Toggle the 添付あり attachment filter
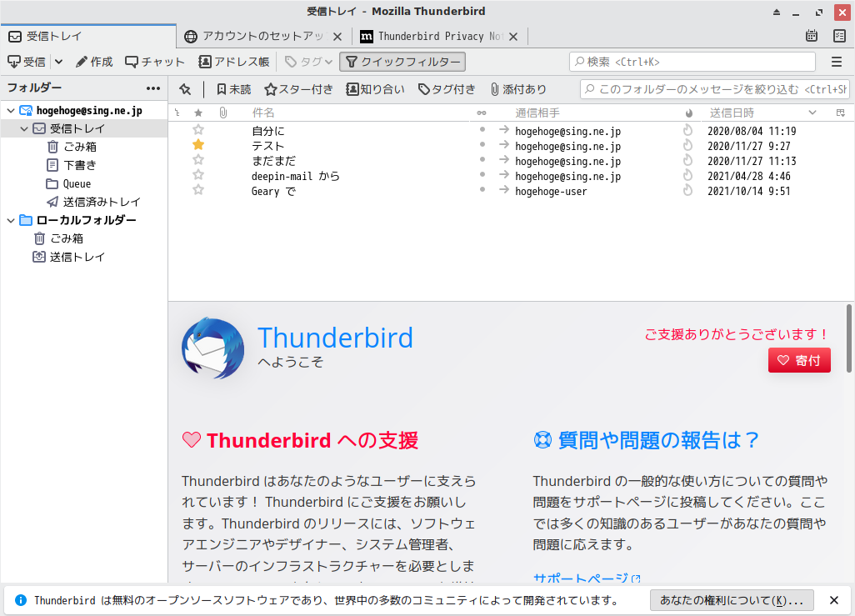 pyautogui.click(x=518, y=89)
